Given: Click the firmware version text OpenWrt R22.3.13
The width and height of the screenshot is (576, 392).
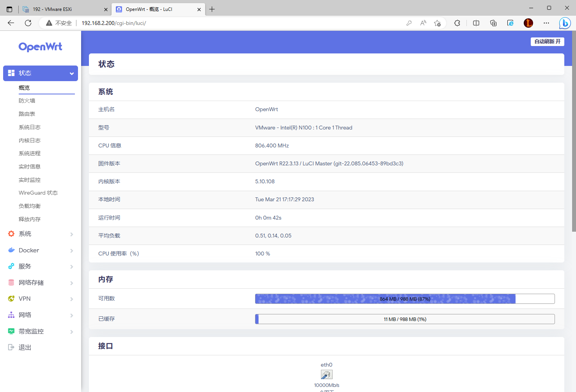Looking at the screenshot, I should (329, 163).
